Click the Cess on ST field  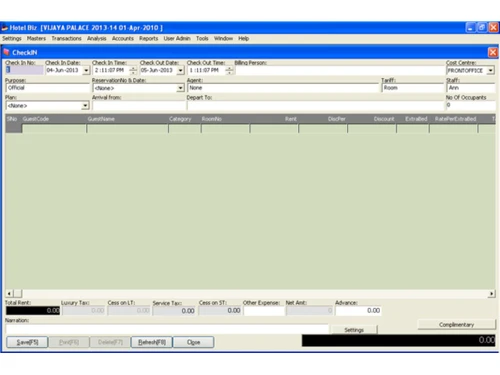tap(220, 311)
